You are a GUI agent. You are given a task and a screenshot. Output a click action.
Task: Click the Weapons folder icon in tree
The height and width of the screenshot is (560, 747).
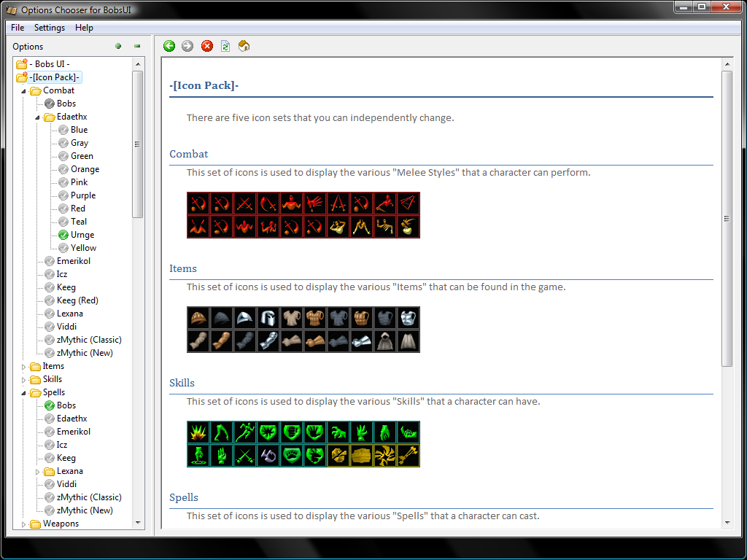tap(36, 524)
